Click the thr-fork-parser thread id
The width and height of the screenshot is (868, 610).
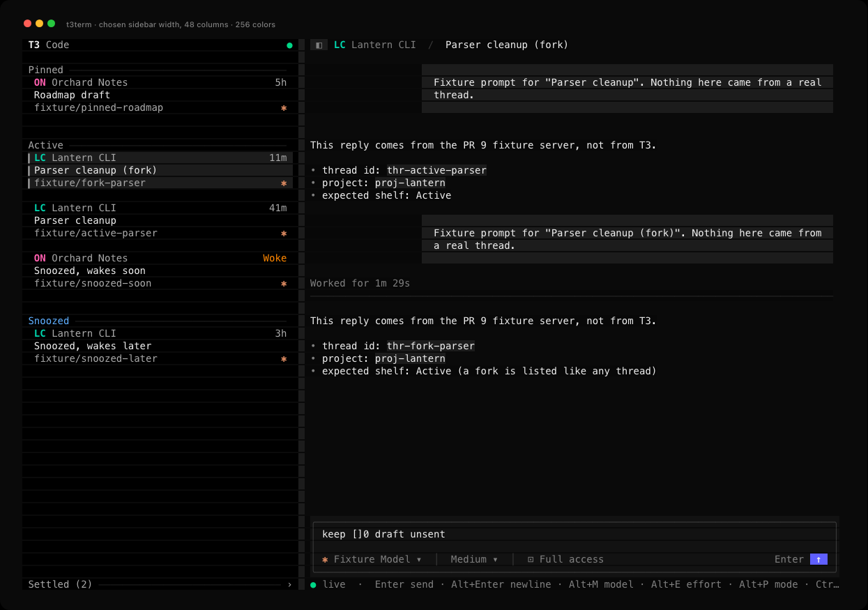click(x=431, y=346)
